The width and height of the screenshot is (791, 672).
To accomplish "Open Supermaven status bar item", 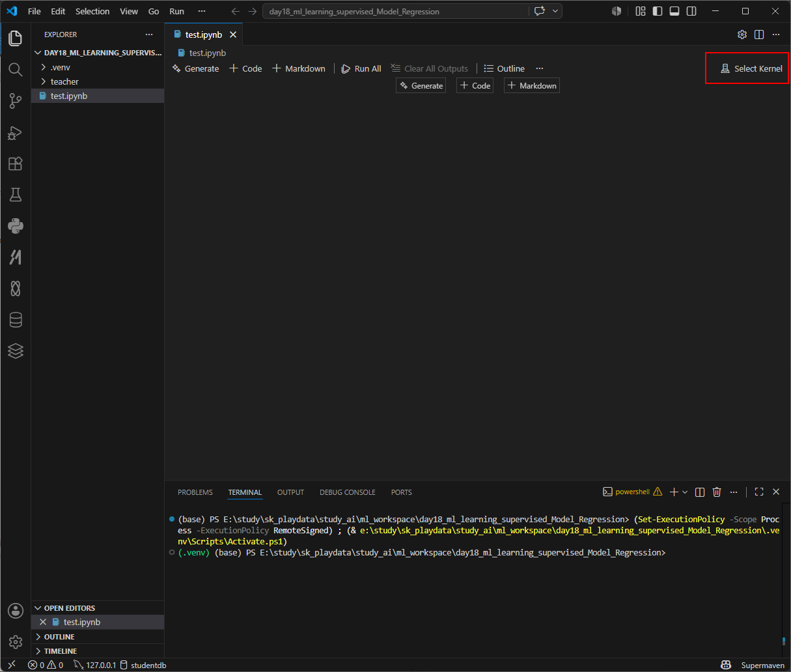I will (x=763, y=665).
